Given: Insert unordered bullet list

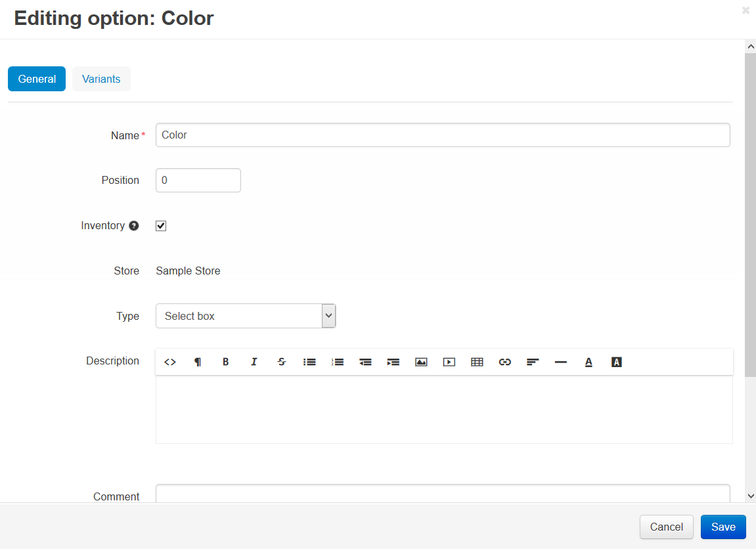Looking at the screenshot, I should tap(309, 362).
